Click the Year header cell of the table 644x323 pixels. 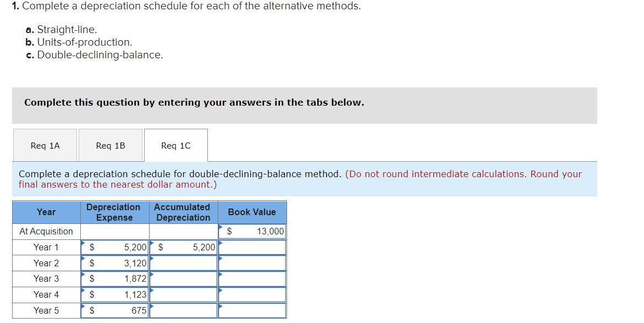[x=46, y=212]
